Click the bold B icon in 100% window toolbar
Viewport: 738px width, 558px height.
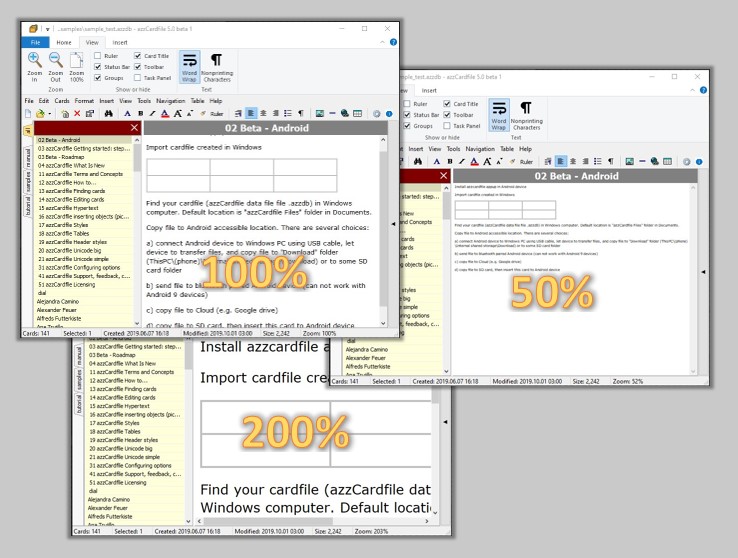140,113
